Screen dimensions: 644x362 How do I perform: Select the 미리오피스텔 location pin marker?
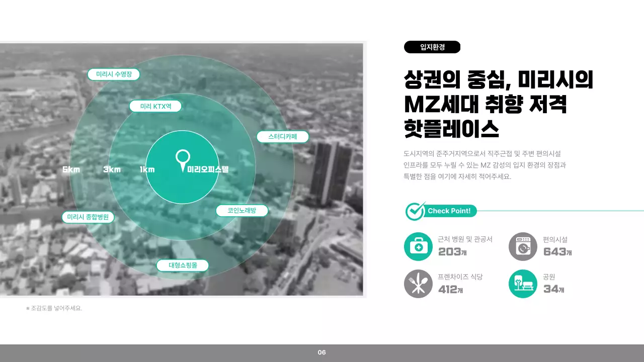click(x=182, y=160)
